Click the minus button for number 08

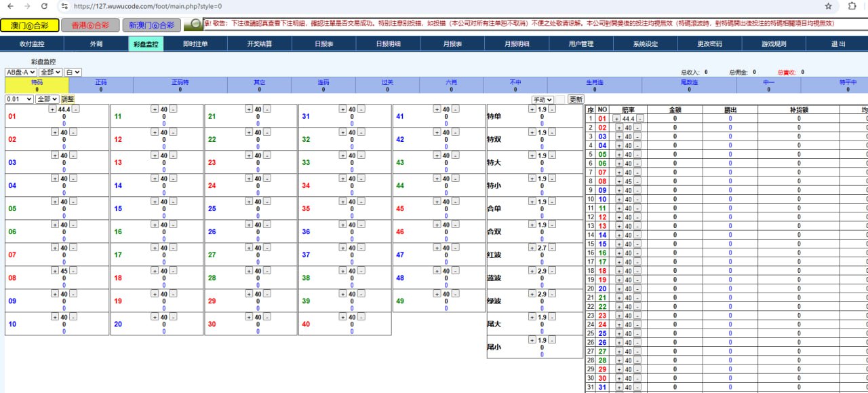[73, 271]
